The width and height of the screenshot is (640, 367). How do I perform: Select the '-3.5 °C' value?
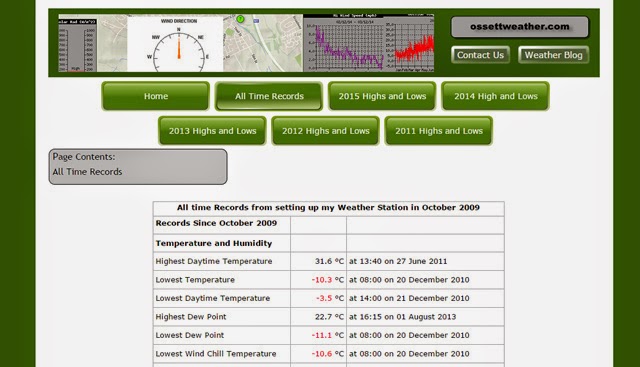click(330, 298)
